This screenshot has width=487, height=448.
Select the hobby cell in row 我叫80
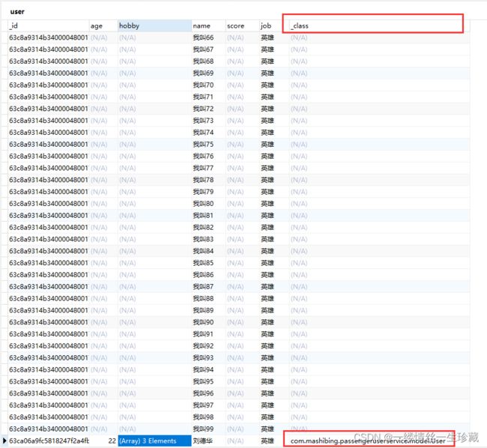(154, 203)
